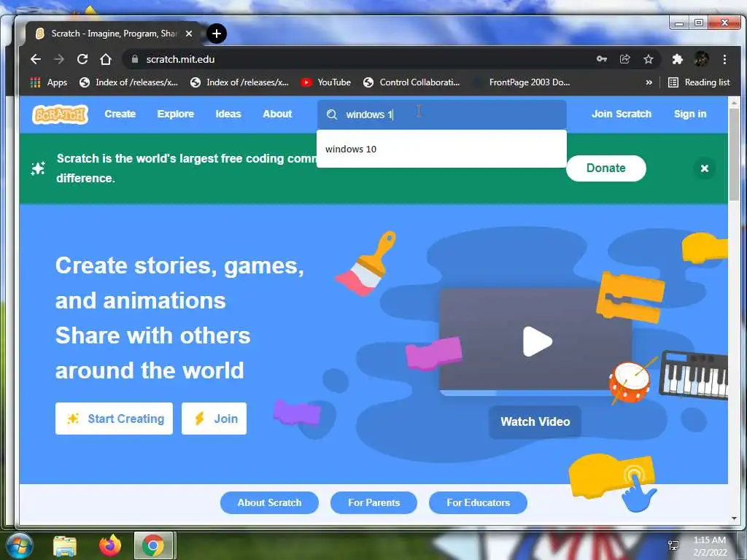747x560 pixels.
Task: Click the Start Creating button
Action: [x=115, y=419]
